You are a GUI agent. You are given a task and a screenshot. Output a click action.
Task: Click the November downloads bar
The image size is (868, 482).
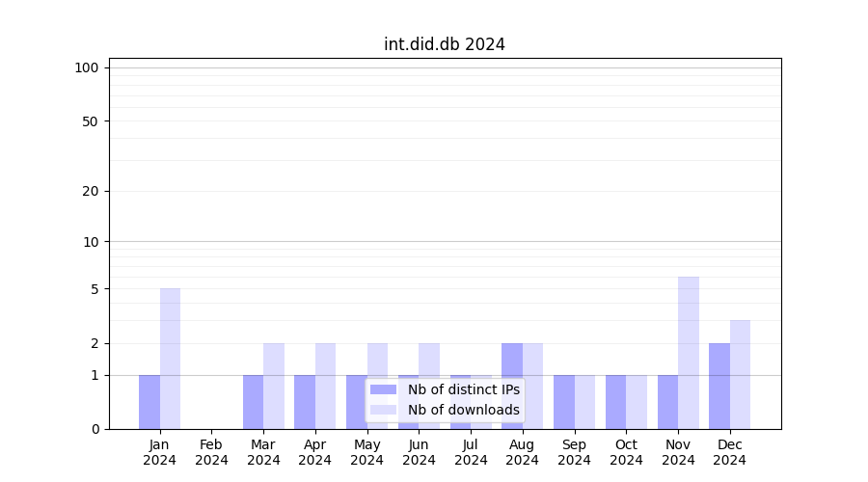[689, 353]
